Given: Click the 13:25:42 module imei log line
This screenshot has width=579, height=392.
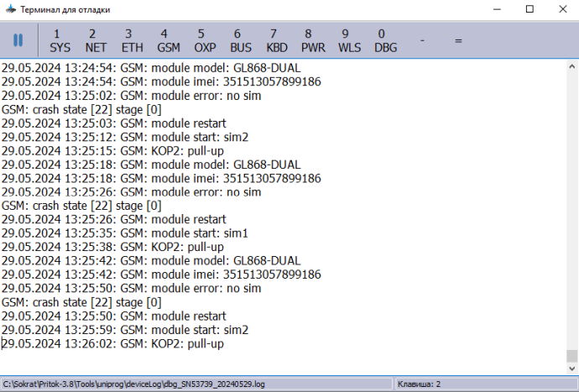Looking at the screenshot, I should click(161, 274).
